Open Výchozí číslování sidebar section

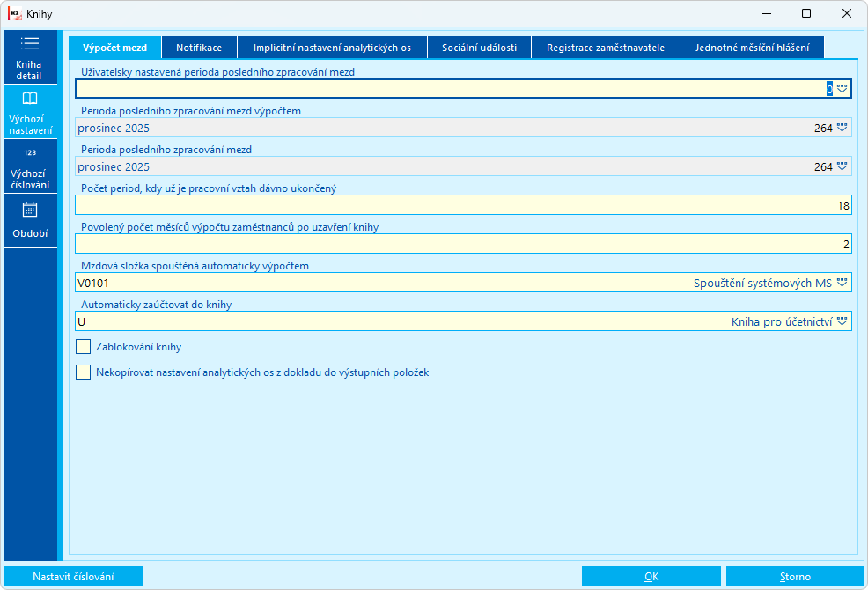tap(30, 166)
